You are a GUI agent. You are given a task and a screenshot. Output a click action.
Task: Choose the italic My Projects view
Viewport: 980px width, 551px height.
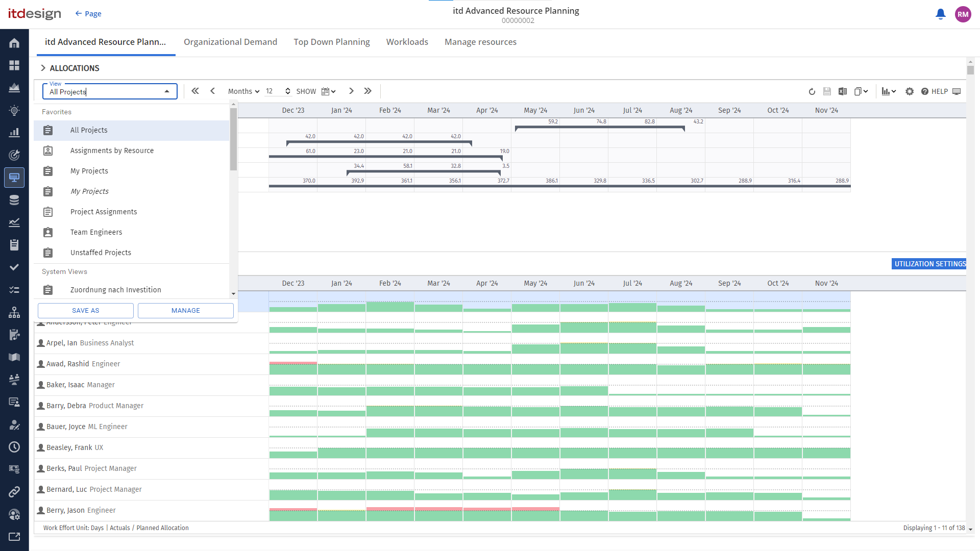pos(132,191)
